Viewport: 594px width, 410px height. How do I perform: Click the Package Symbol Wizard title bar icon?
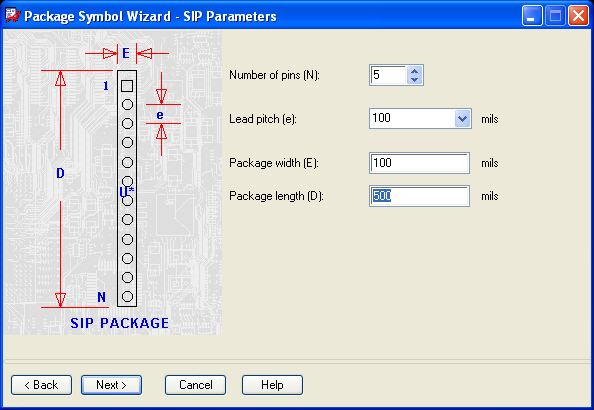coord(13,16)
